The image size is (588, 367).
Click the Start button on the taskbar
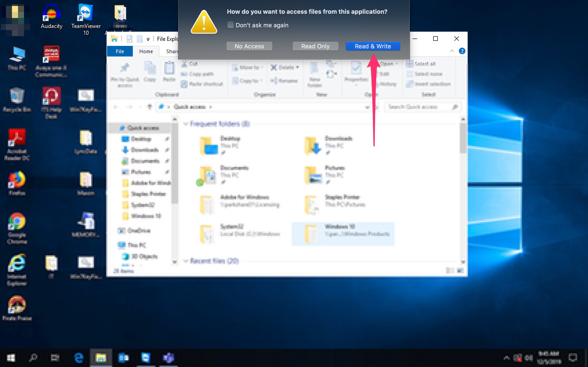point(11,358)
